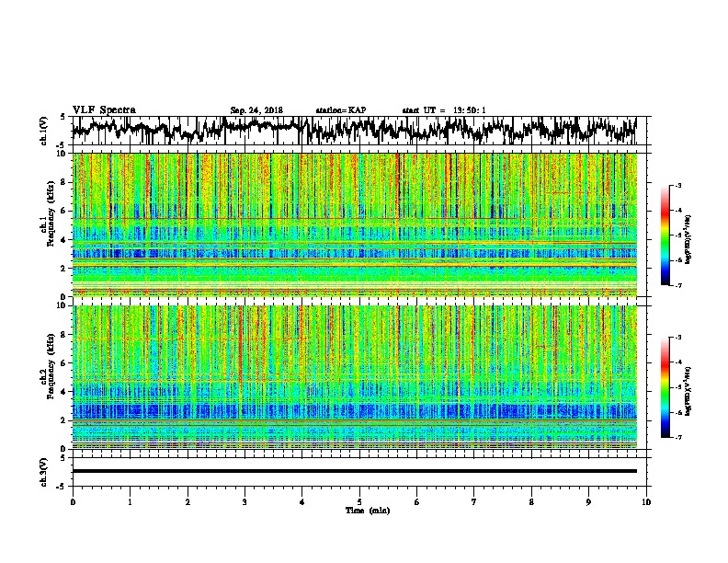Click the "VLF Spectra" plot title
The image size is (728, 563).
(x=104, y=109)
